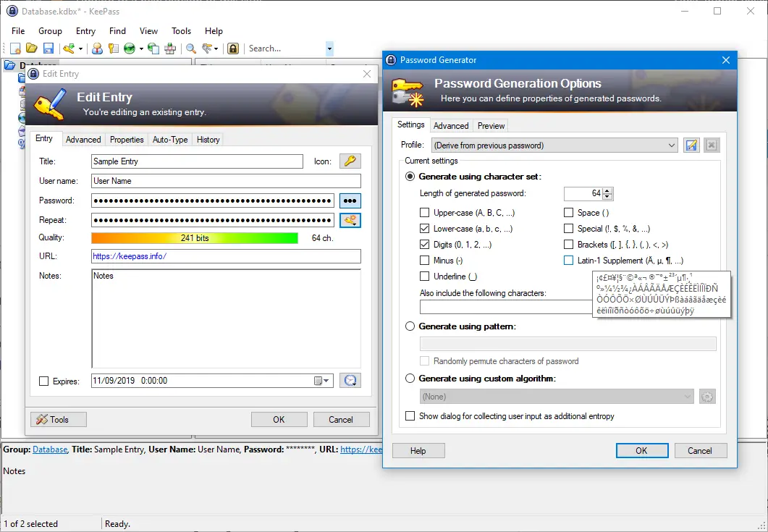Image resolution: width=768 pixels, height=532 pixels.
Task: Click the Show Entries keys icon
Action: [207, 48]
